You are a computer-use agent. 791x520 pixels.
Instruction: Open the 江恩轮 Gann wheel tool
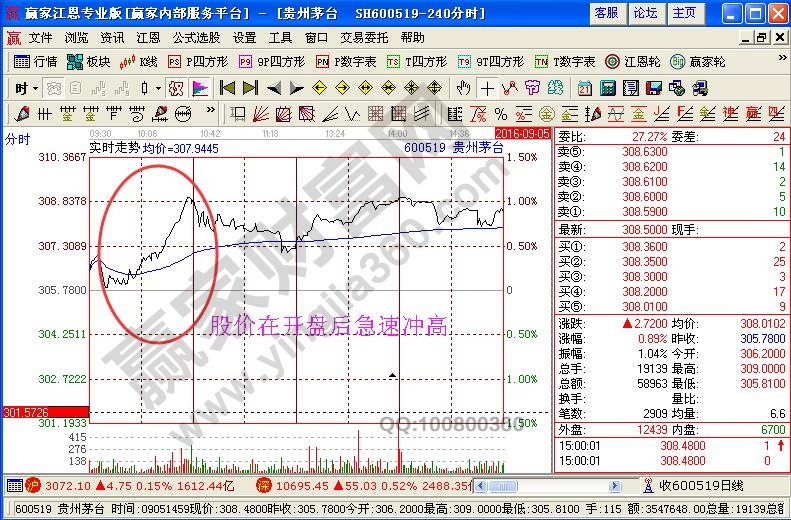pyautogui.click(x=630, y=62)
